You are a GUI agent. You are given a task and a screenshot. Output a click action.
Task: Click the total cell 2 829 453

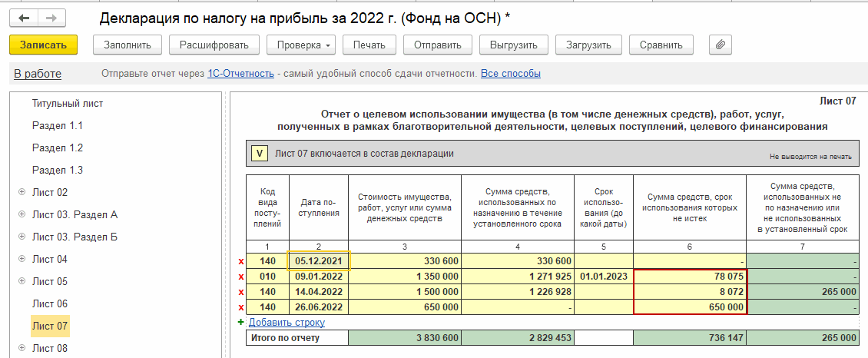[x=518, y=337]
